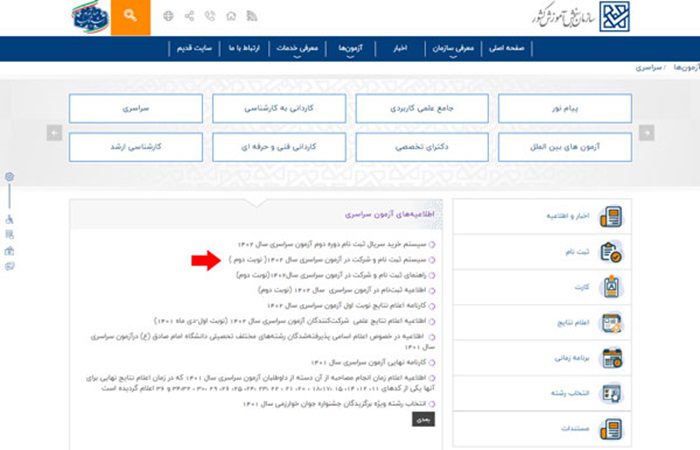Click the مستندات documents icon
The height and width of the screenshot is (450, 700).
click(611, 429)
